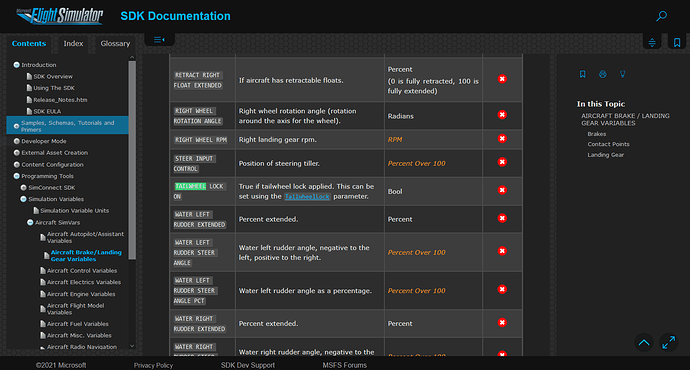Screen dimensions: 690x370
Task: Open the TailwheelLock parameter link
Action: click(x=307, y=197)
